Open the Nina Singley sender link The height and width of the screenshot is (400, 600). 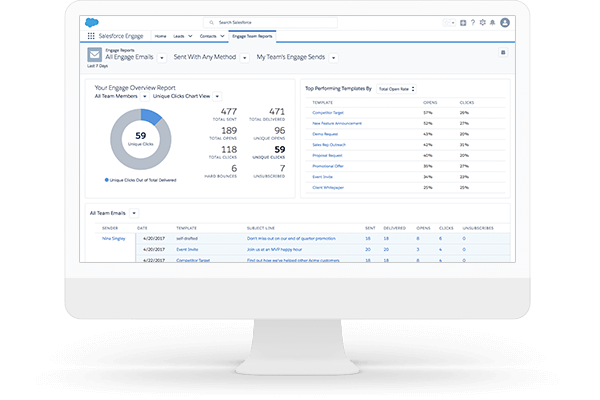[113, 239]
